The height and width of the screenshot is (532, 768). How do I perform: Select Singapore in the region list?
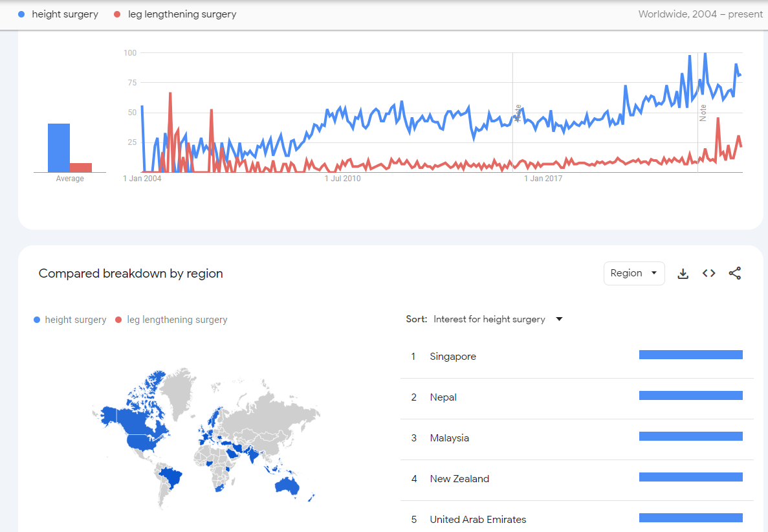click(453, 357)
